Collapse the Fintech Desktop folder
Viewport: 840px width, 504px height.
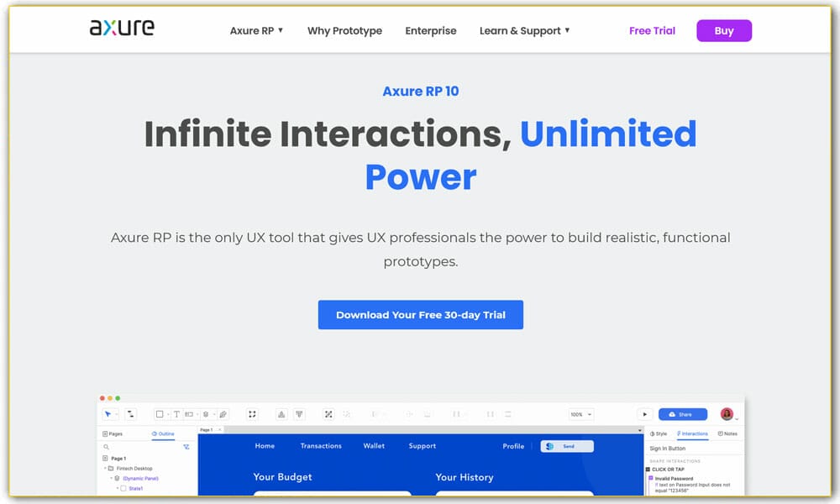click(x=103, y=468)
